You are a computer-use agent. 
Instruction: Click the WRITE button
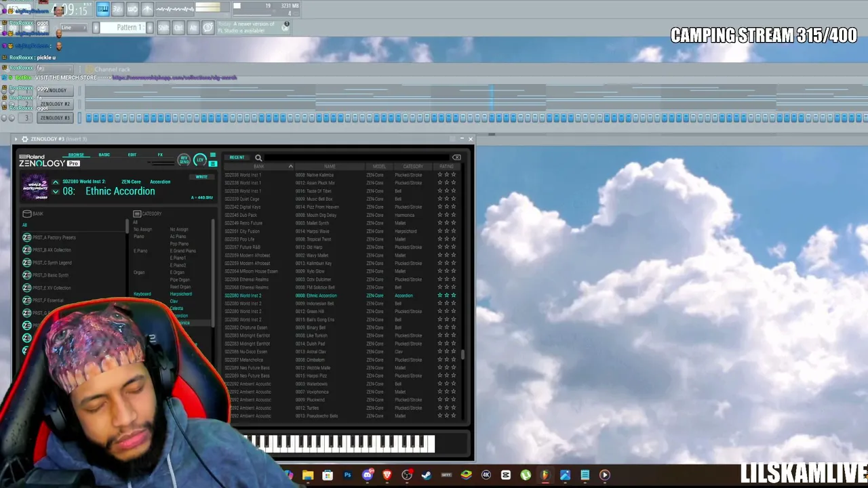[x=201, y=177]
